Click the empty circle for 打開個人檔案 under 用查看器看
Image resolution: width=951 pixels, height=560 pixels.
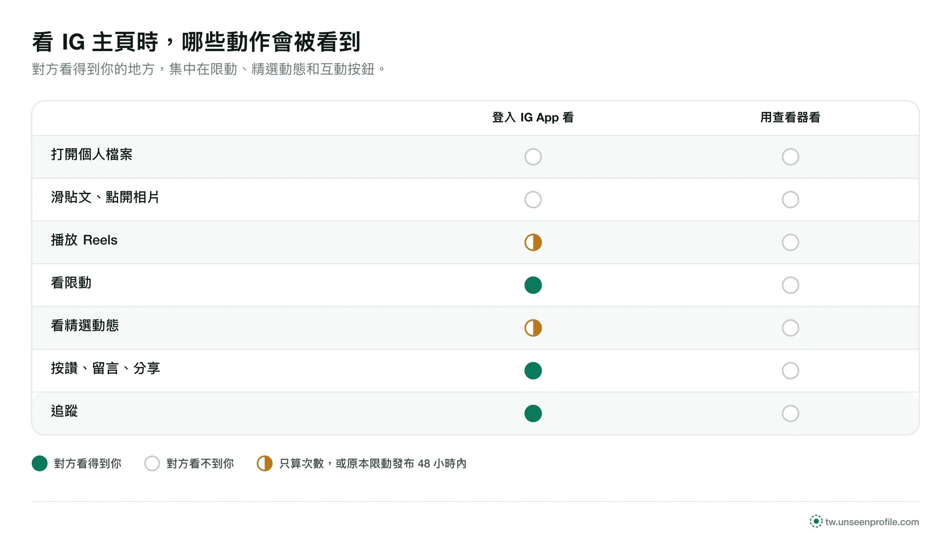tap(790, 157)
